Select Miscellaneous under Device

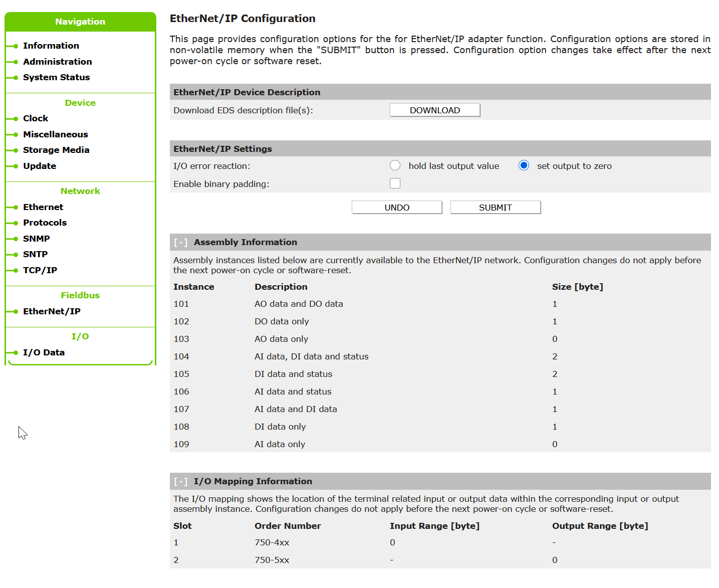point(55,134)
